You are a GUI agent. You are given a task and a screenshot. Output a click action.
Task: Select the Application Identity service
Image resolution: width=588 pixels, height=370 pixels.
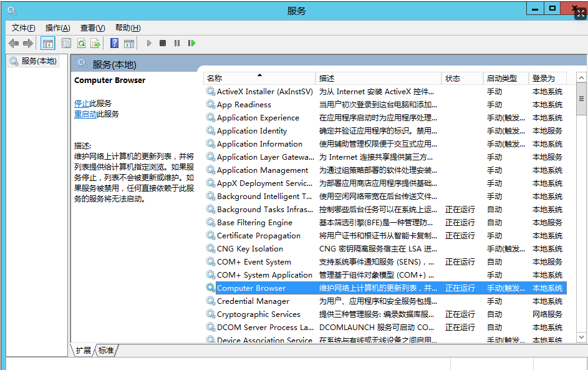(x=385, y=130)
